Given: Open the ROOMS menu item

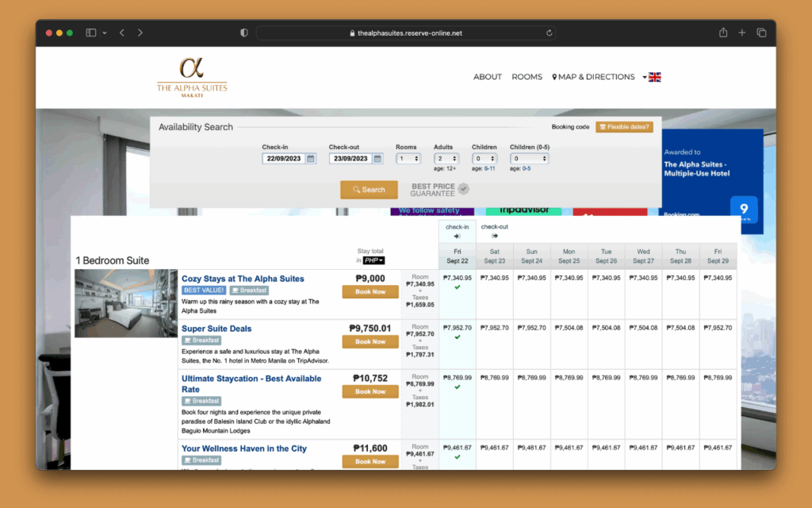Looking at the screenshot, I should (527, 77).
